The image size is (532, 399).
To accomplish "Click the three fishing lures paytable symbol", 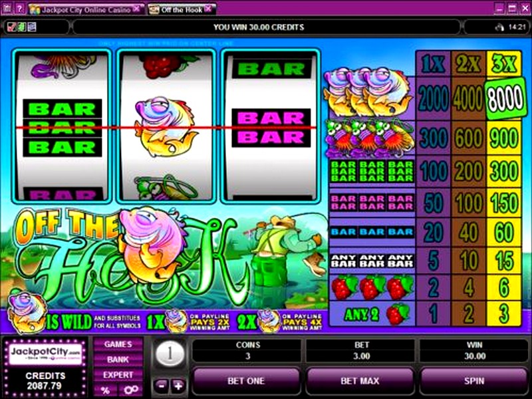I will coord(370,139).
